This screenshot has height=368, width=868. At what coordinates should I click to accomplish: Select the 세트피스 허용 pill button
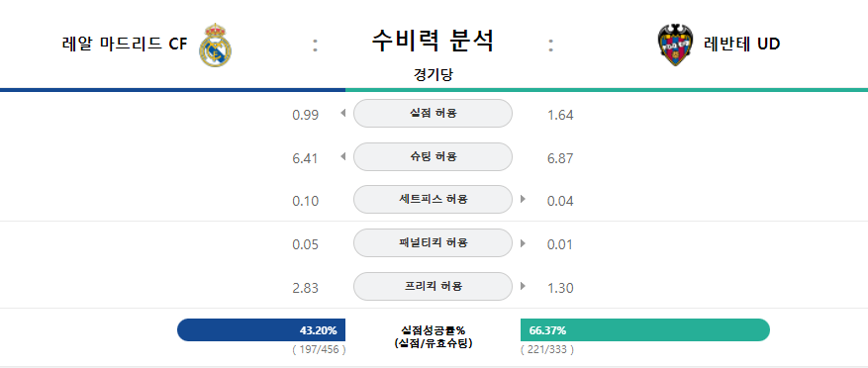[x=433, y=199]
